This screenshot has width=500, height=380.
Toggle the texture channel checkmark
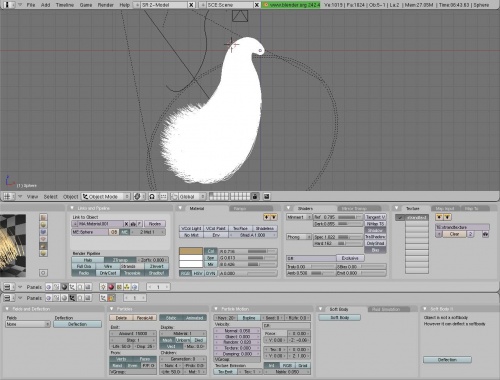400,217
